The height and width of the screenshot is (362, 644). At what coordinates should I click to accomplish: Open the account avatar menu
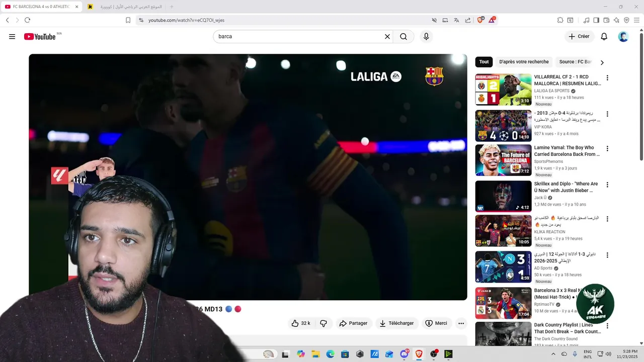623,37
